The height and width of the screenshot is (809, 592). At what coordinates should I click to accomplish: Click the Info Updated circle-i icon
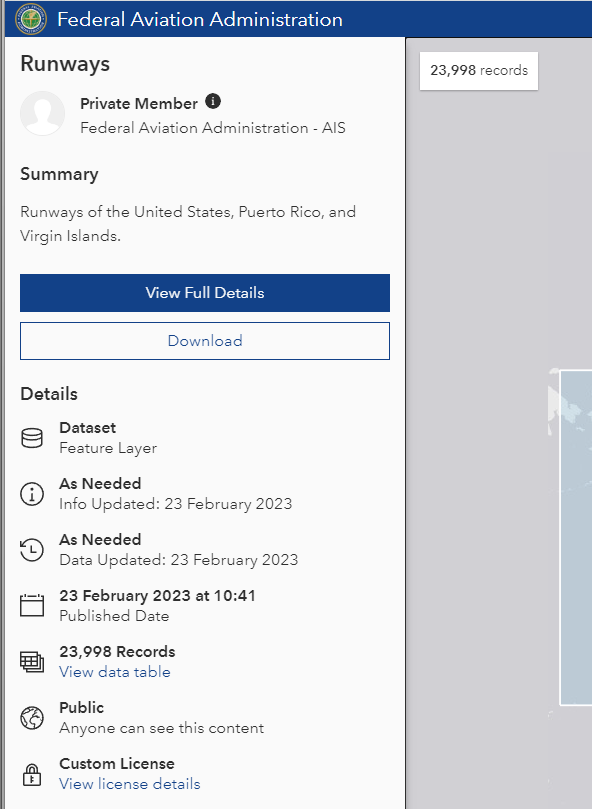point(32,494)
